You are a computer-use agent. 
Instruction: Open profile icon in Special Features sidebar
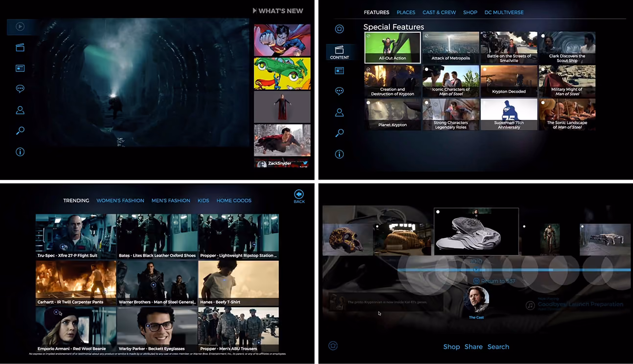339,113
